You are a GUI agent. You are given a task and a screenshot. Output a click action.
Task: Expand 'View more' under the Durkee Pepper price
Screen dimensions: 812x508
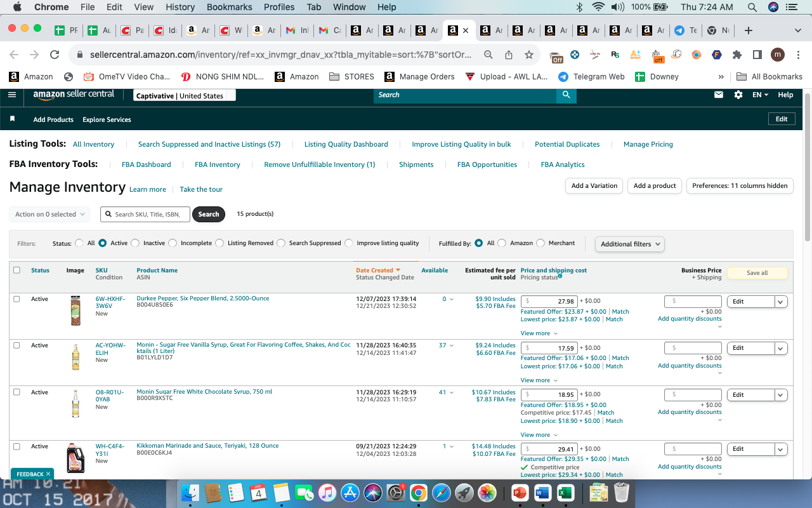(539, 333)
